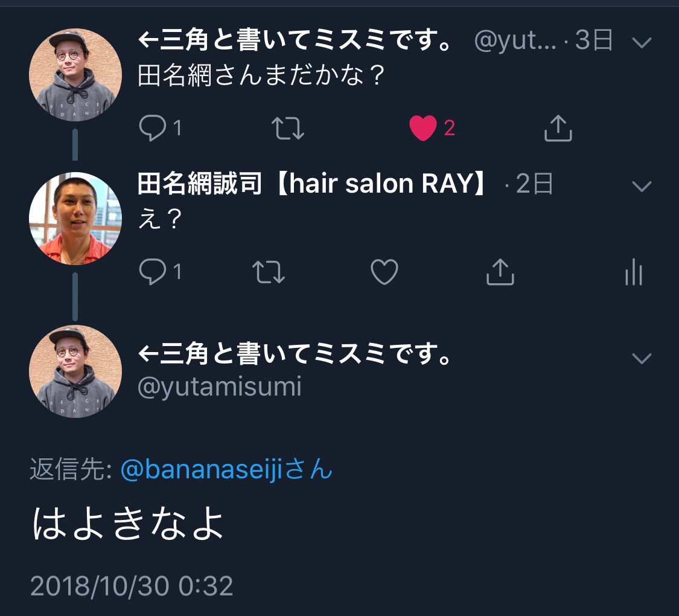
Task: Share the え？ tweet
Action: pos(500,272)
